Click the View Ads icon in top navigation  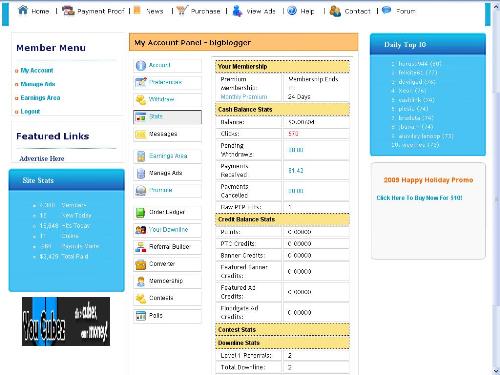237,11
